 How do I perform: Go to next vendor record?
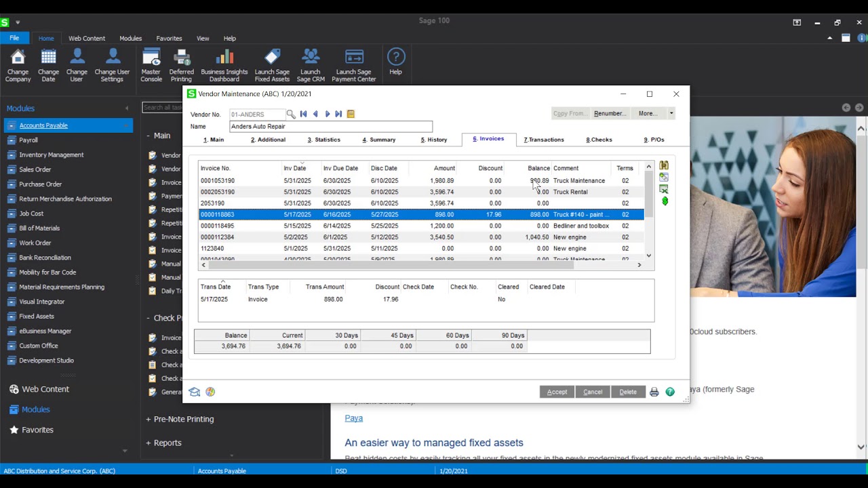328,114
